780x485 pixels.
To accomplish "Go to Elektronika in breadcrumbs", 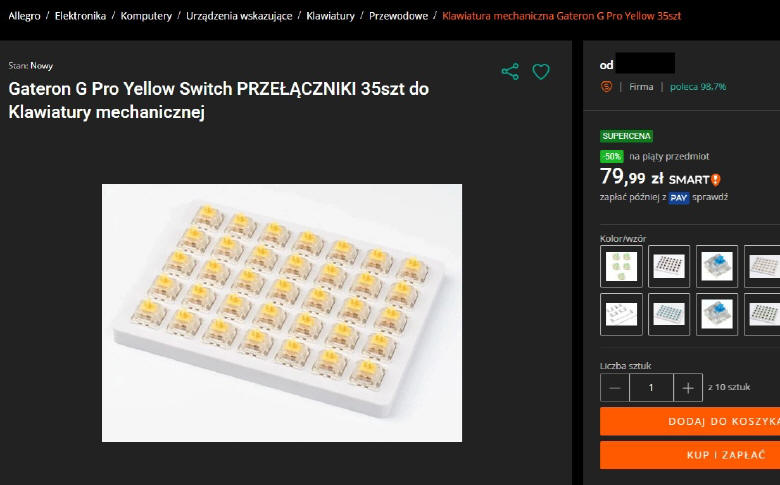I will coord(80,16).
